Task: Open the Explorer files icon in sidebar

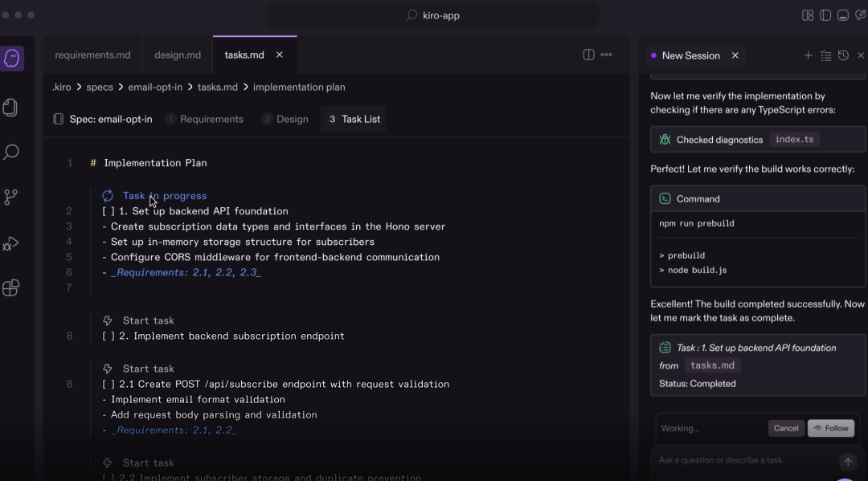Action: click(11, 108)
